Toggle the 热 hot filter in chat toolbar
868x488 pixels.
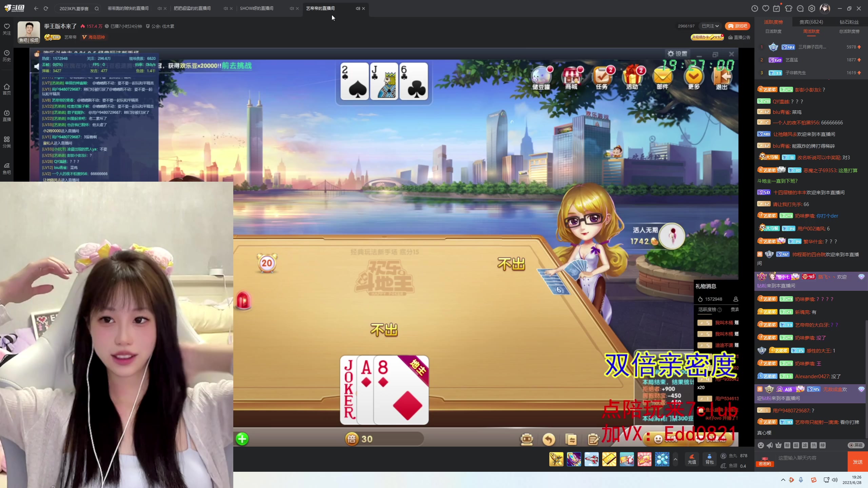[814, 445]
